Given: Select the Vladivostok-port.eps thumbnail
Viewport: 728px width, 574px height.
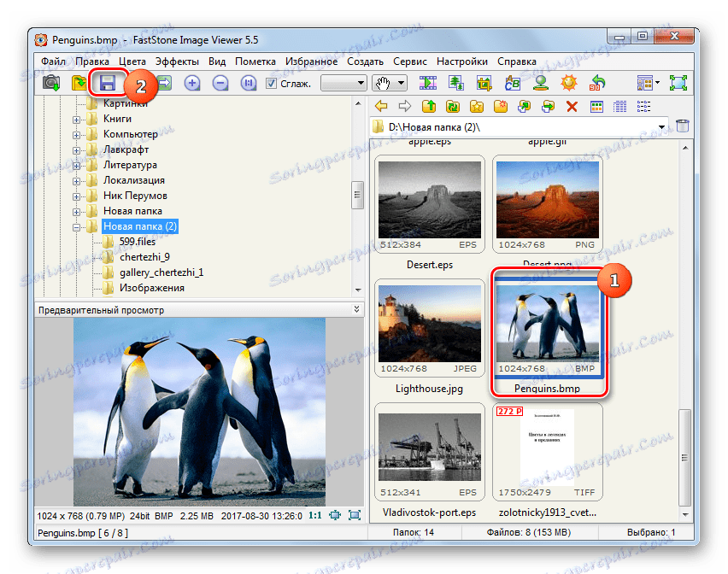Looking at the screenshot, I should click(430, 452).
